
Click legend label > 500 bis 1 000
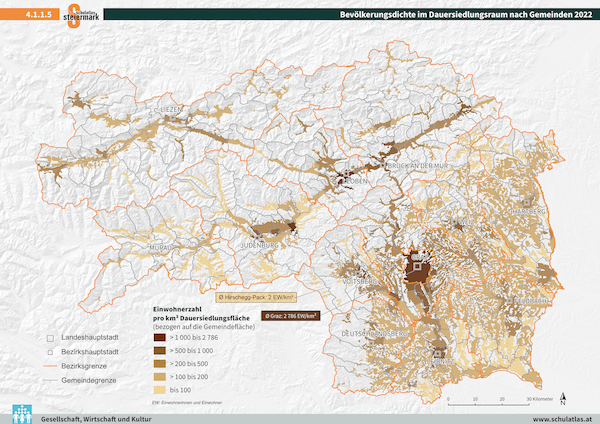[191, 351]
